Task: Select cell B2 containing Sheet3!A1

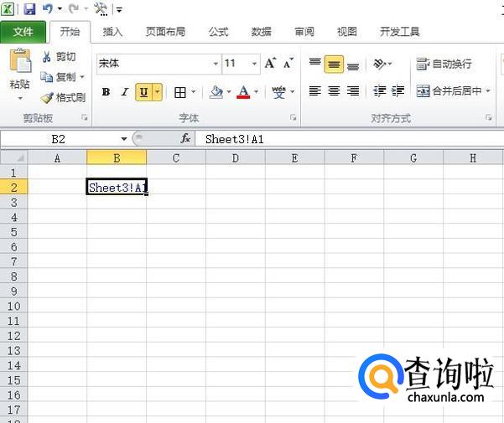Action: [117, 187]
